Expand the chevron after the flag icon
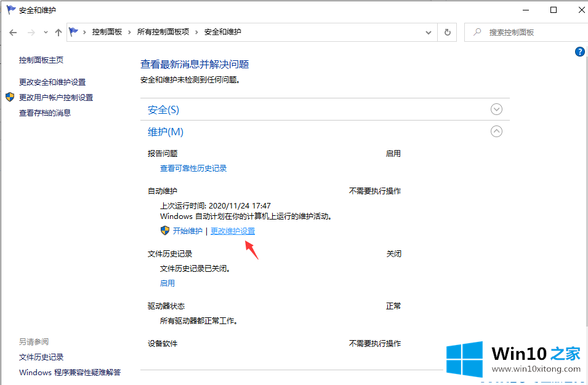This screenshot has height=385, width=588. (84, 32)
